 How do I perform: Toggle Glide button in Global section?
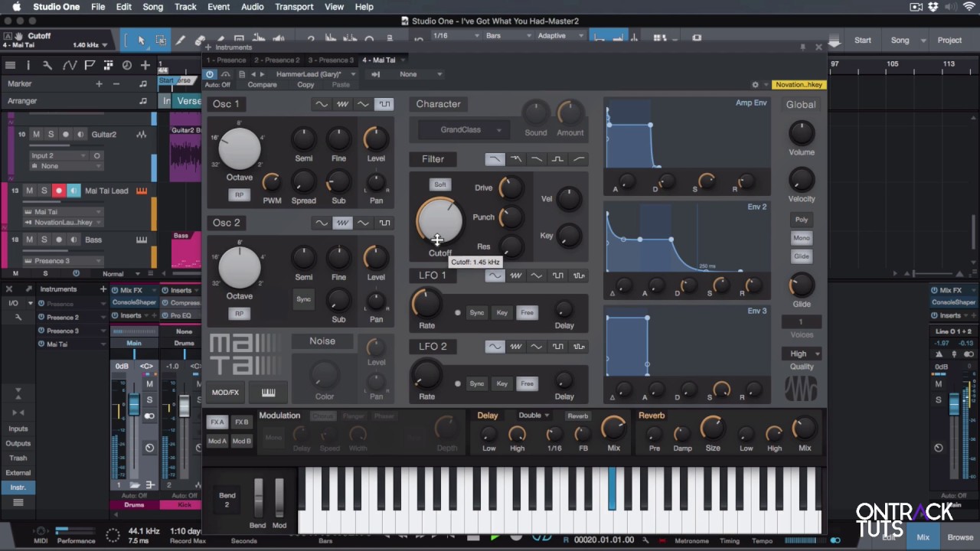coord(802,256)
